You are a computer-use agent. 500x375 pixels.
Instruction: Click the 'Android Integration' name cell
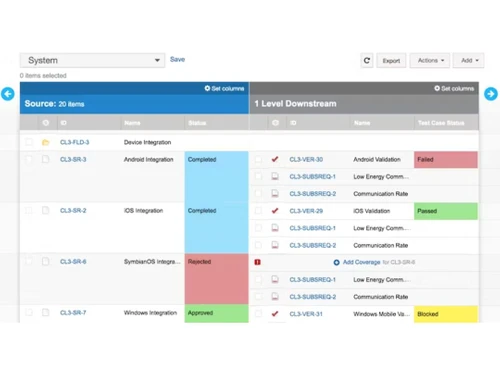pyautogui.click(x=149, y=159)
